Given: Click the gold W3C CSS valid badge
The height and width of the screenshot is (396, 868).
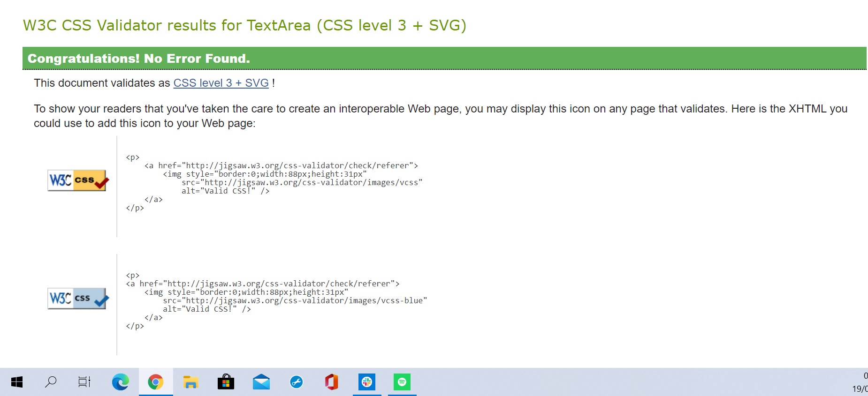Looking at the screenshot, I should pyautogui.click(x=78, y=180).
